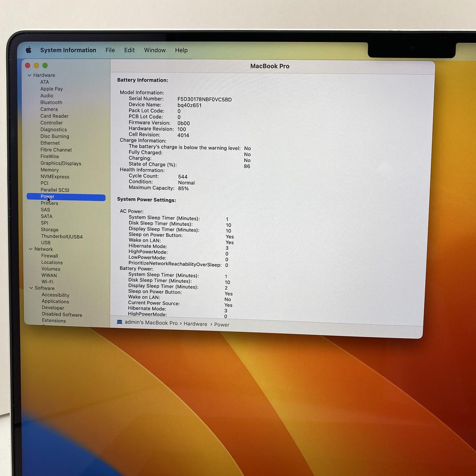The height and width of the screenshot is (476, 476).
Task: Select FireWire in the sidebar
Action: 50,156
